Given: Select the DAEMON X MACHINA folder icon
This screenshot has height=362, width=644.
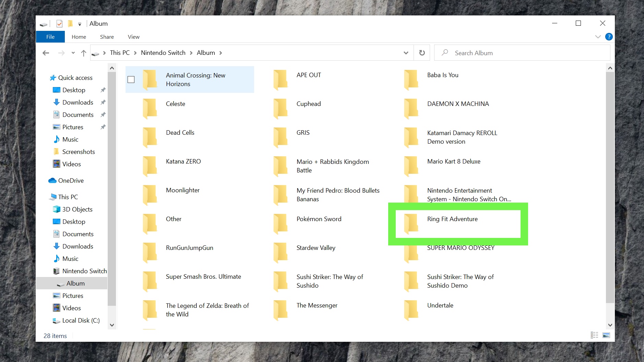Looking at the screenshot, I should pos(411,108).
